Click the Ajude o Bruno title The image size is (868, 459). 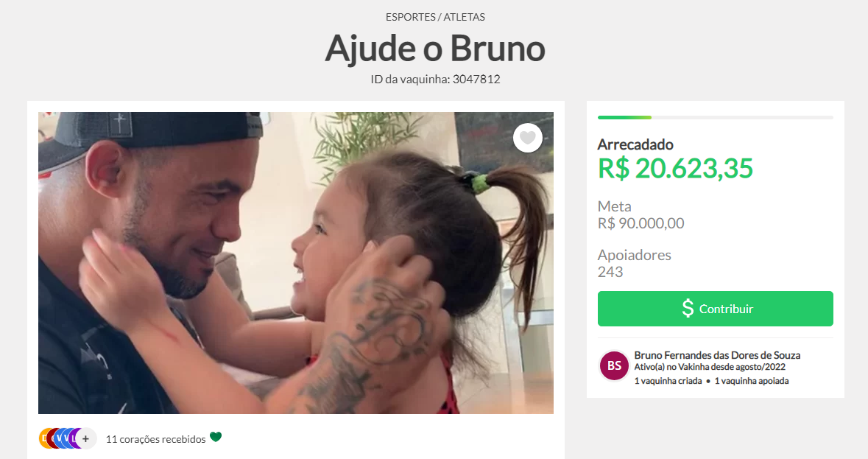pos(435,49)
